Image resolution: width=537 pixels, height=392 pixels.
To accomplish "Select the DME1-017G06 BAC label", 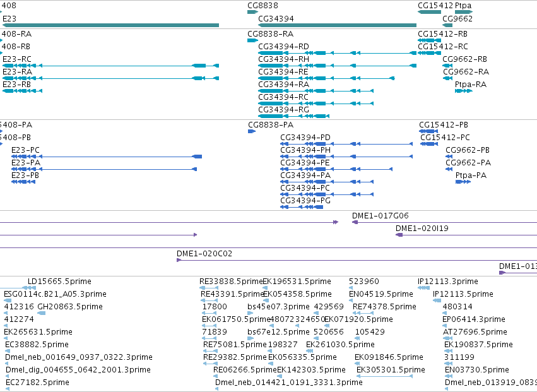I will (381, 216).
